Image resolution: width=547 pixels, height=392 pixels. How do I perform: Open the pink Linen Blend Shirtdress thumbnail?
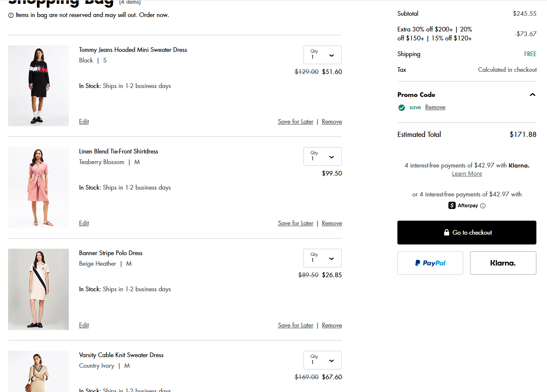point(38,187)
